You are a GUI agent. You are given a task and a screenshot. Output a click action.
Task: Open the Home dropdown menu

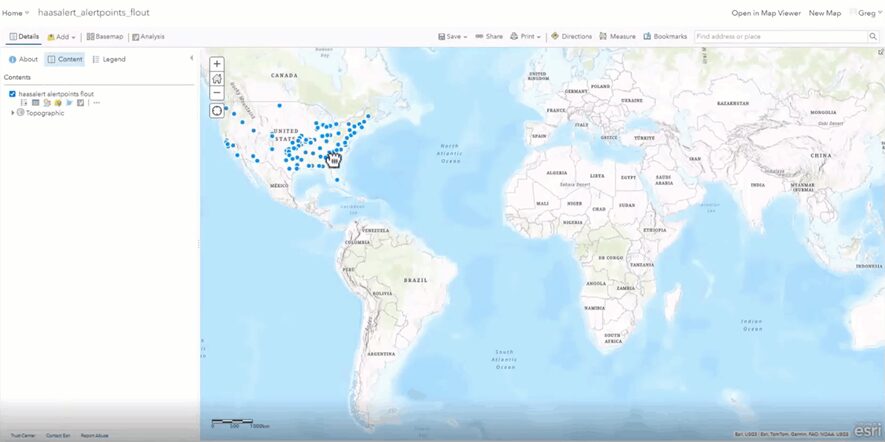[x=16, y=13]
